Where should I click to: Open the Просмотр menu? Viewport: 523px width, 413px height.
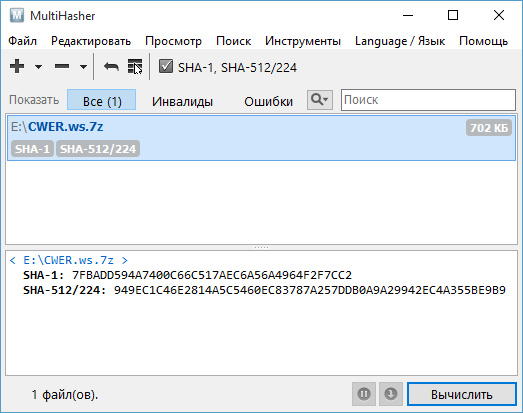(x=173, y=41)
